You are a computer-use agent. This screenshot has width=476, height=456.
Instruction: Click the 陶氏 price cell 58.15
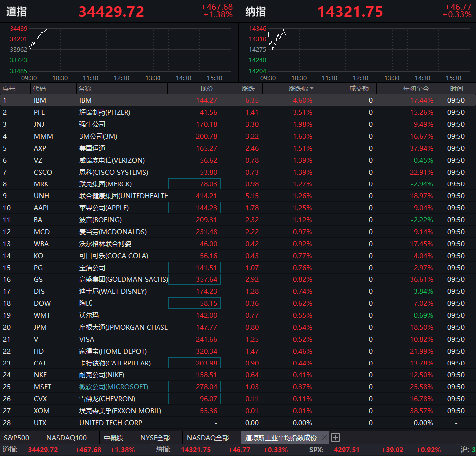pos(194,303)
